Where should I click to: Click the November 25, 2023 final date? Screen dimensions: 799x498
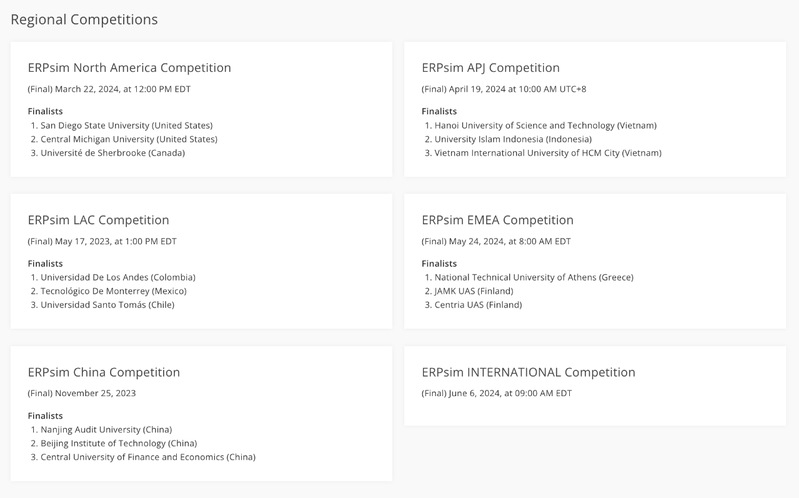81,393
